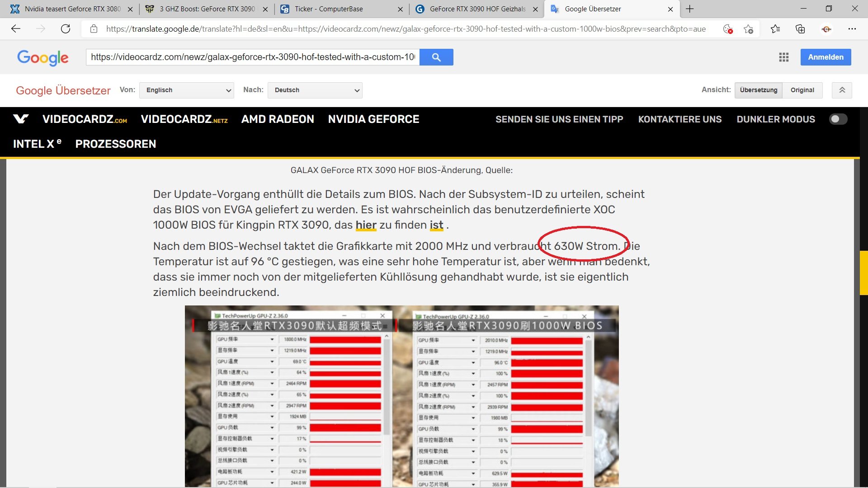Follow the 'hier' link in article
868x488 pixels.
point(366,225)
